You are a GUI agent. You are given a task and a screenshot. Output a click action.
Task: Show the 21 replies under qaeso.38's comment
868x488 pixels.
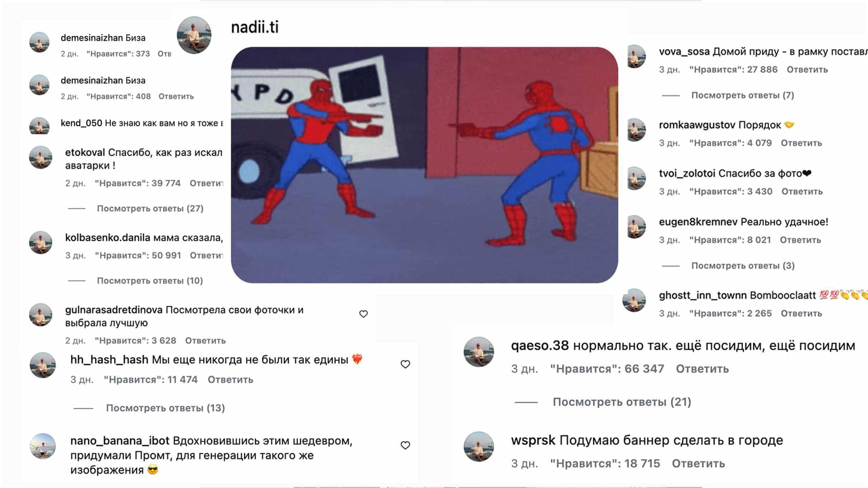(x=622, y=402)
